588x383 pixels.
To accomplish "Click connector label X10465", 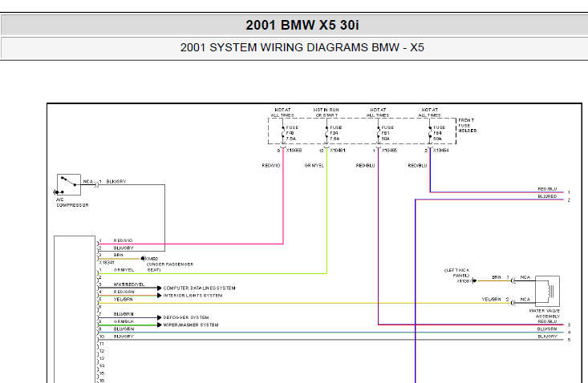I will 389,151.
